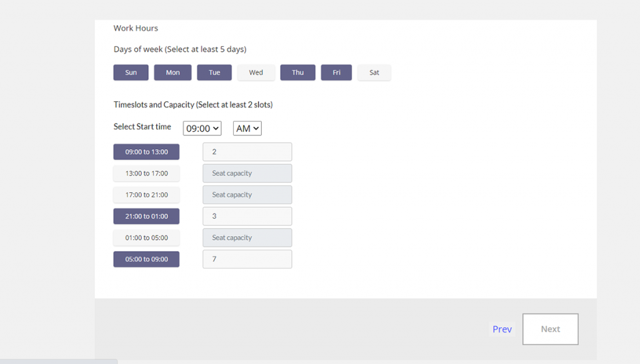Deselect the Sun day toggle

tap(131, 72)
